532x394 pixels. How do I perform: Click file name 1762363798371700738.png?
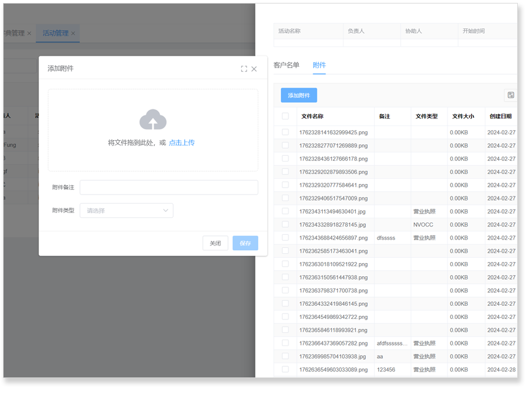click(x=333, y=290)
